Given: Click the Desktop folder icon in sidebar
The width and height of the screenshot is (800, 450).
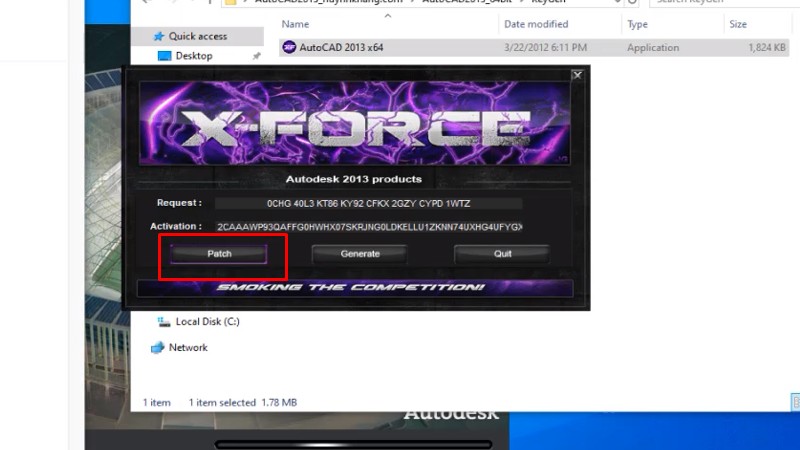Looking at the screenshot, I should [x=165, y=56].
